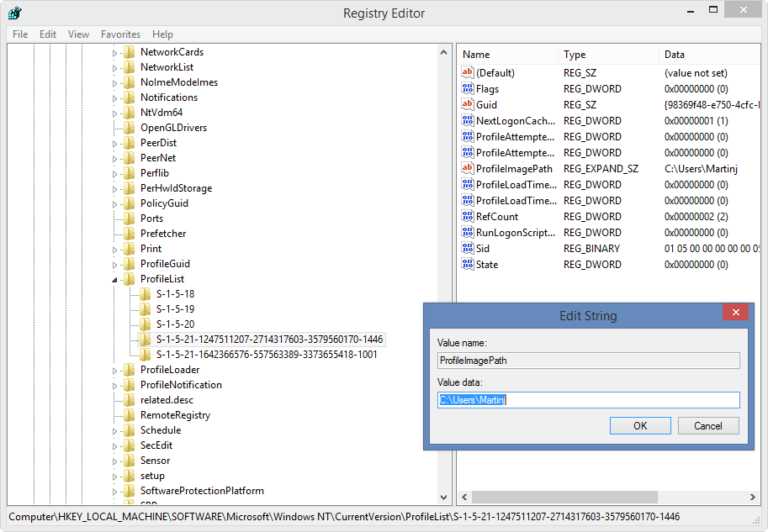Click folder icon of SoftwareProtectionPlatform key
This screenshot has height=532, width=768.
[x=129, y=491]
